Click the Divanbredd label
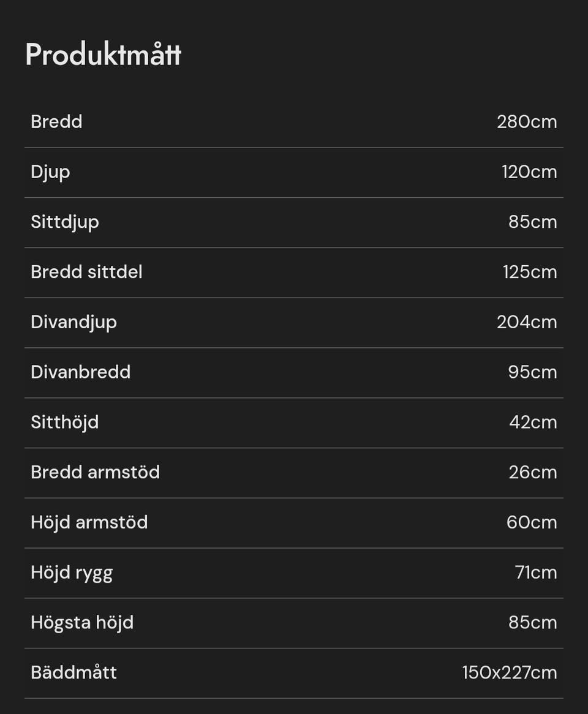 (x=80, y=372)
